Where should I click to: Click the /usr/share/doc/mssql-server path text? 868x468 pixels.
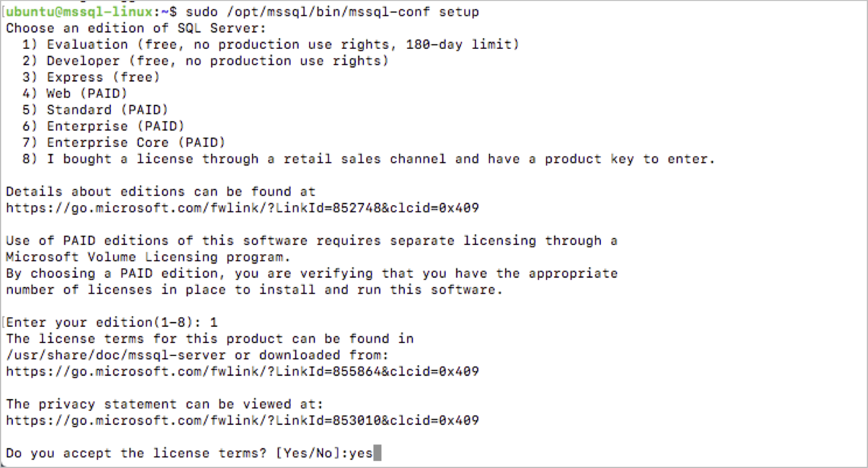116,355
